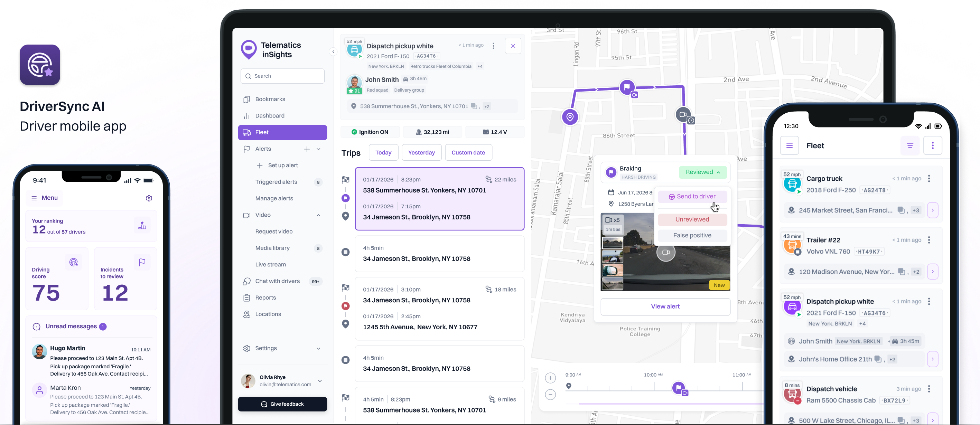Open the Dashboard menu item

click(270, 115)
